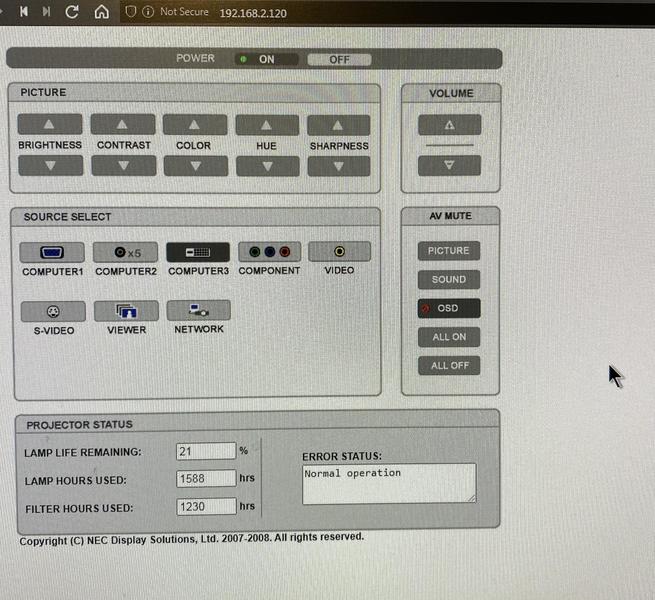Increase color with the up arrow

tap(195, 125)
